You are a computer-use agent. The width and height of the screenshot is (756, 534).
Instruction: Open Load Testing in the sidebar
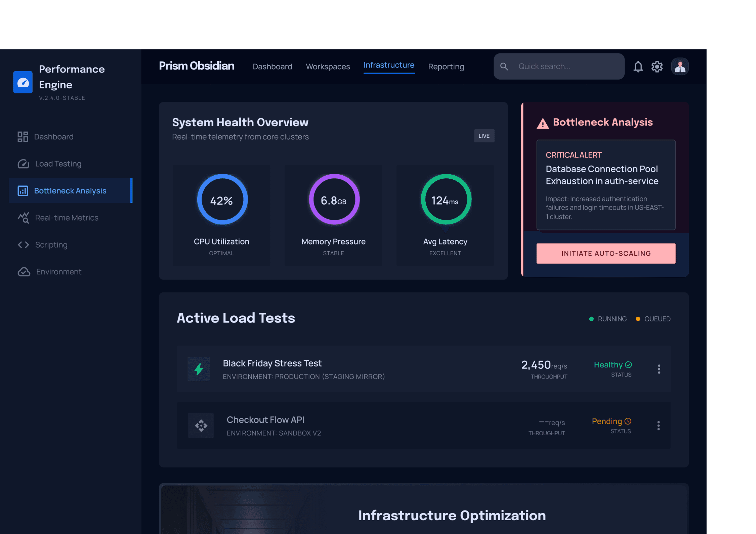coord(58,164)
